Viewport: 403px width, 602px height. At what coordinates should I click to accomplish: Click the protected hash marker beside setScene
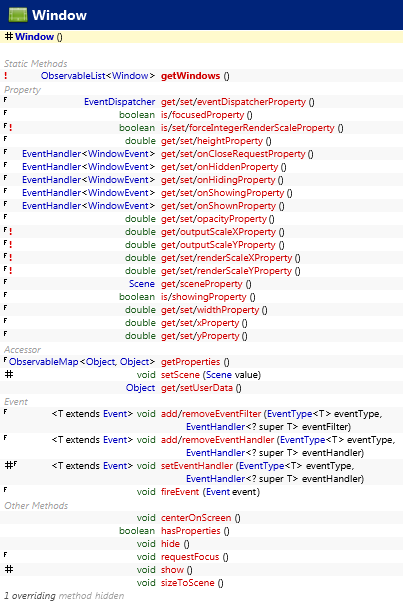(x=9, y=374)
